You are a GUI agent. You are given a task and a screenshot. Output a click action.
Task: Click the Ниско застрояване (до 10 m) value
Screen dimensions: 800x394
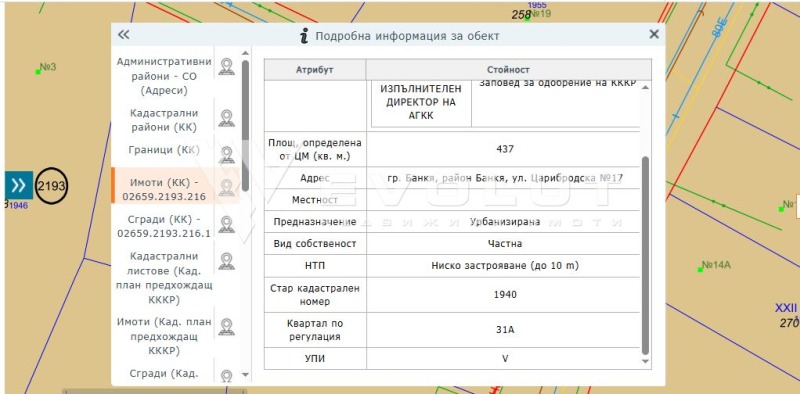505,266
